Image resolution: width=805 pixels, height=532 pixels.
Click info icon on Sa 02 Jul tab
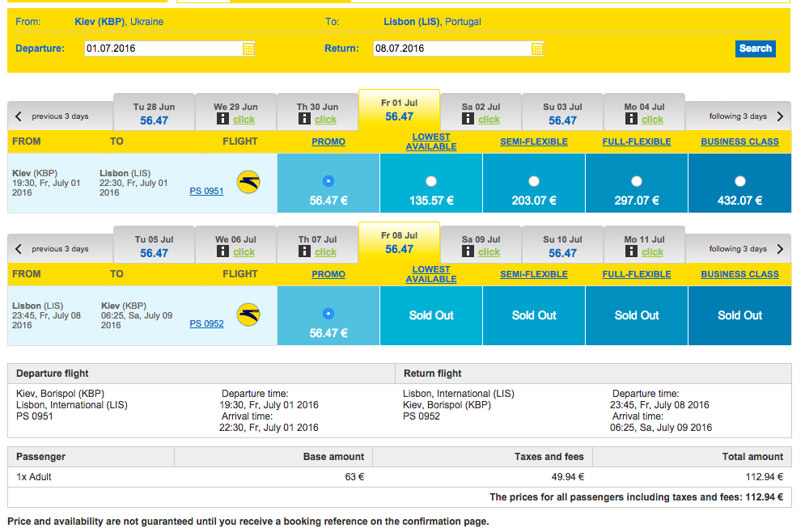pos(468,119)
